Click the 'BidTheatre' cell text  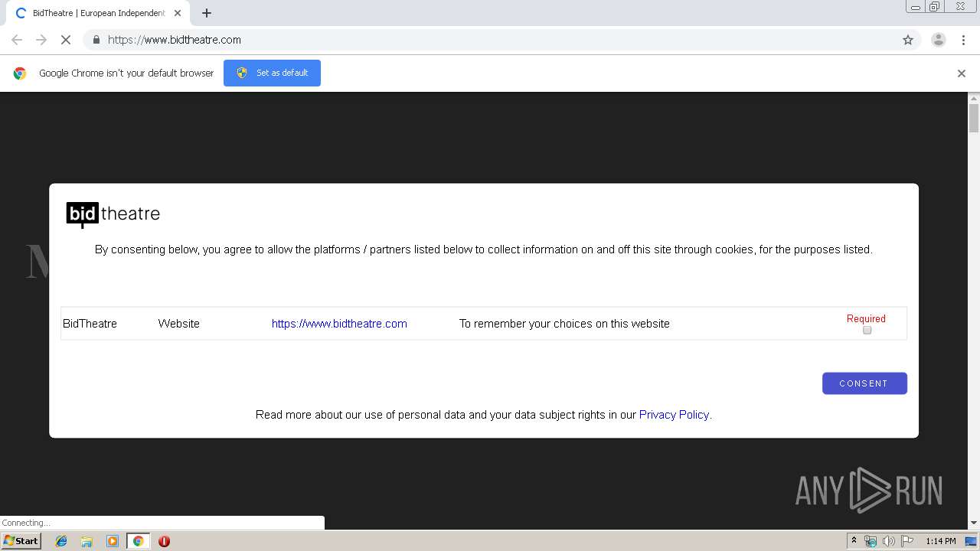pyautogui.click(x=90, y=324)
